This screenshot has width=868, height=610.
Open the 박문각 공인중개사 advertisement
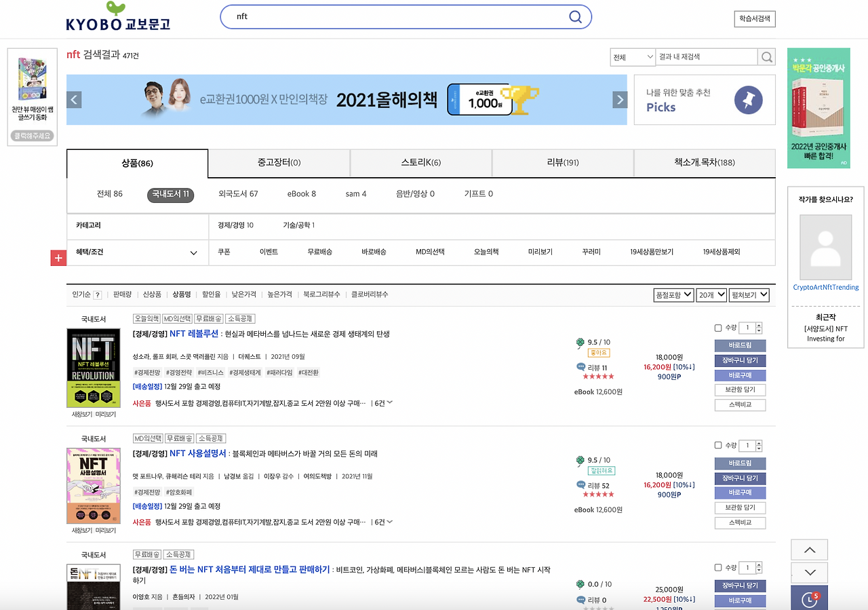coord(818,108)
